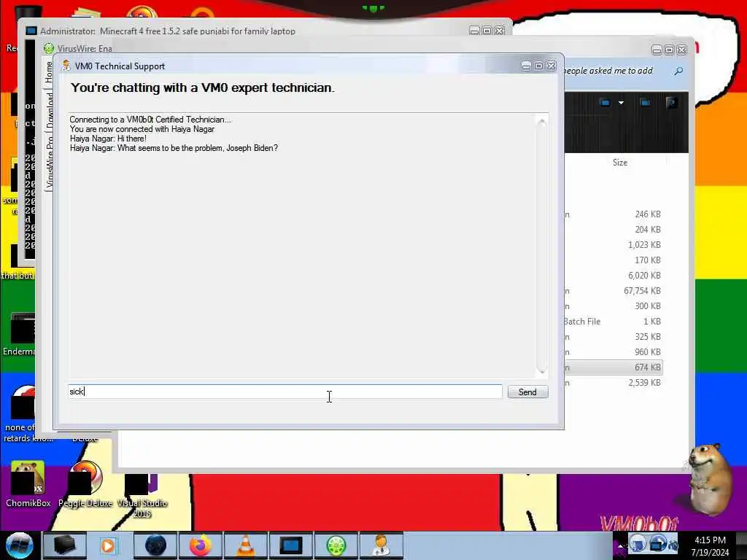
Task: Click the Change view icon in Explorer toolbar
Action: [x=605, y=102]
